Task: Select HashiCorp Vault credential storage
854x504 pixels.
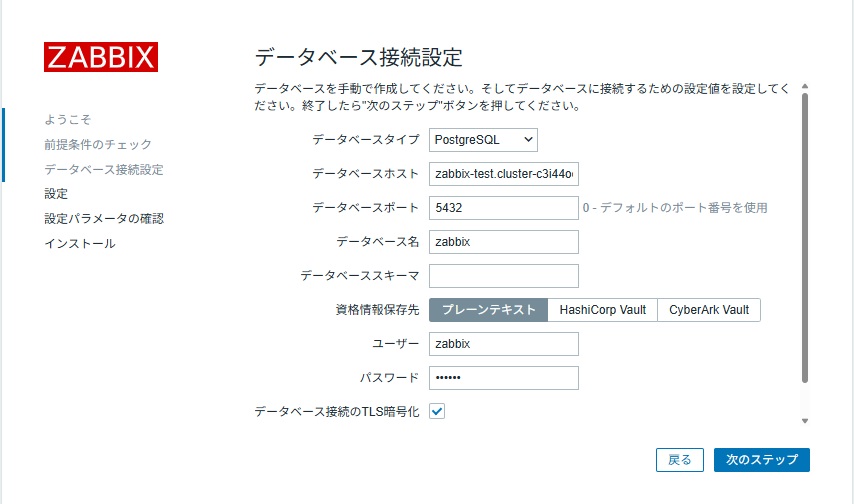Action: (603, 310)
